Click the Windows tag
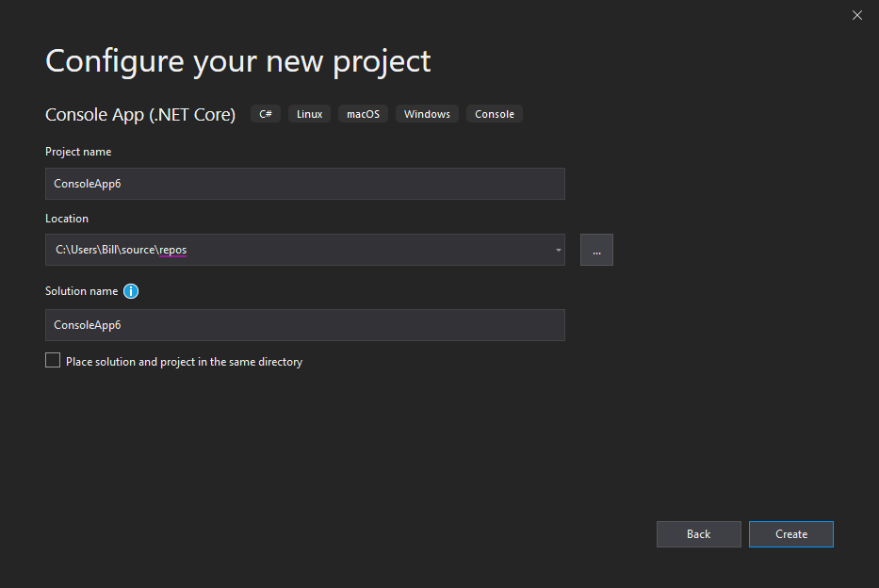879x588 pixels. 427,114
